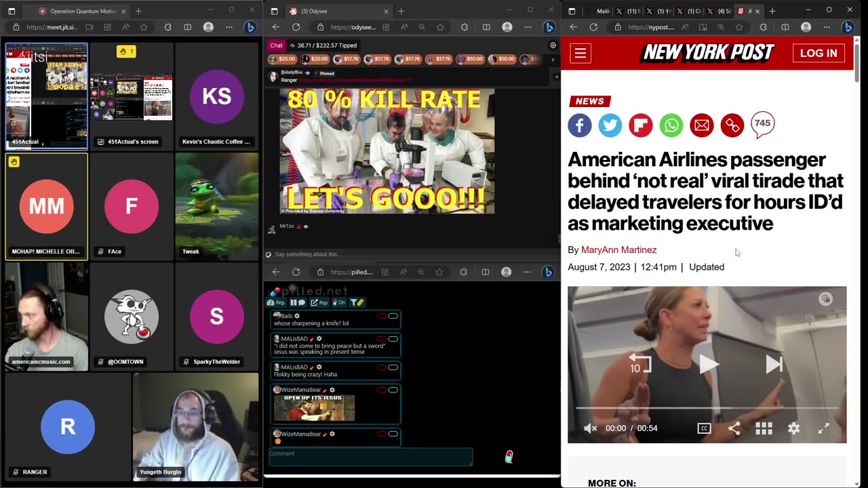Refresh the Odysee page
This screenshot has height=488, width=868.
click(296, 27)
